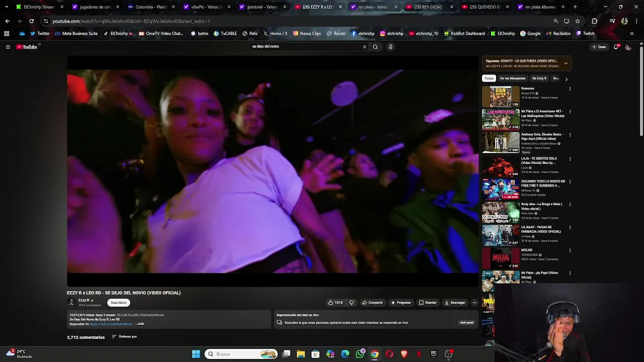Expand the description with ...más
Screen dimensions: 644x362
coord(140,324)
